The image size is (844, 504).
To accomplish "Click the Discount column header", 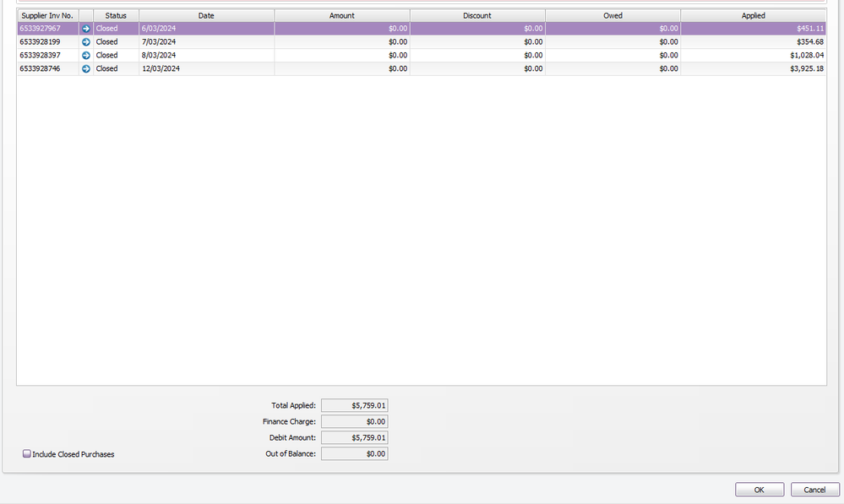I will click(477, 15).
